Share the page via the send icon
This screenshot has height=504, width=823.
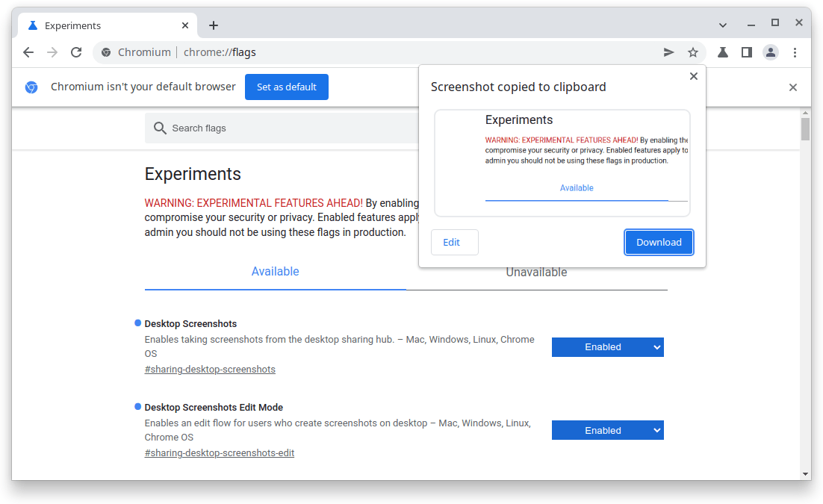(668, 52)
